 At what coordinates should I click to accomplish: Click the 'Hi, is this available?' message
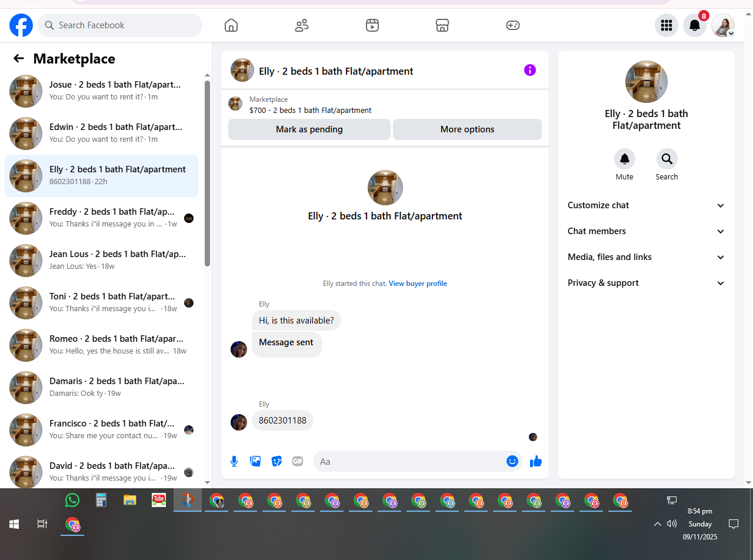(296, 321)
